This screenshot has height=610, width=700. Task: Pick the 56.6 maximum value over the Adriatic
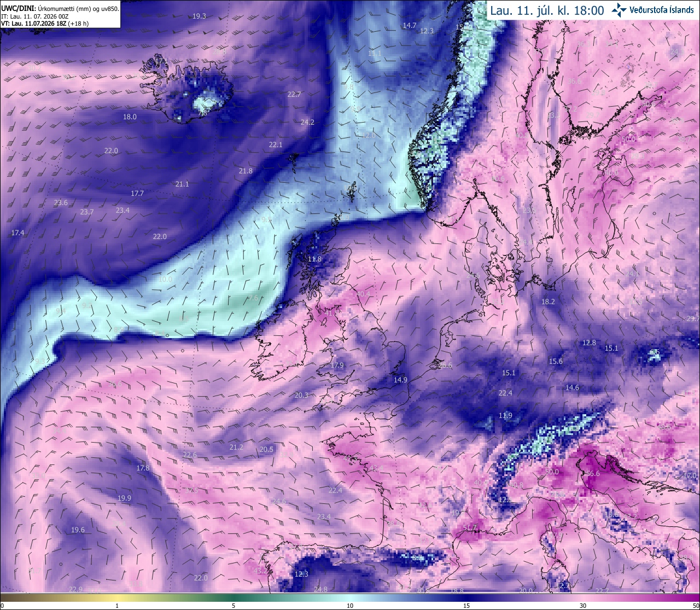[x=593, y=474]
